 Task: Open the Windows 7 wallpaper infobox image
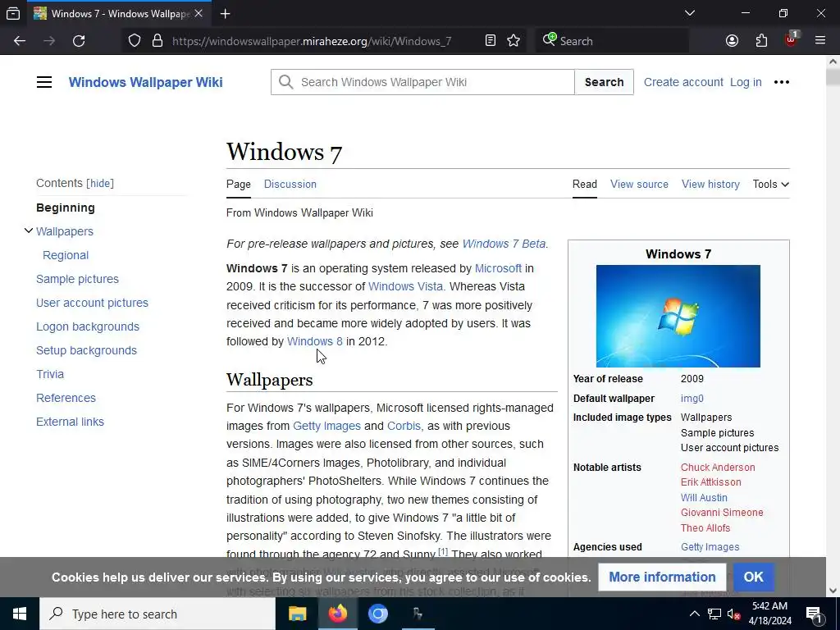click(678, 316)
